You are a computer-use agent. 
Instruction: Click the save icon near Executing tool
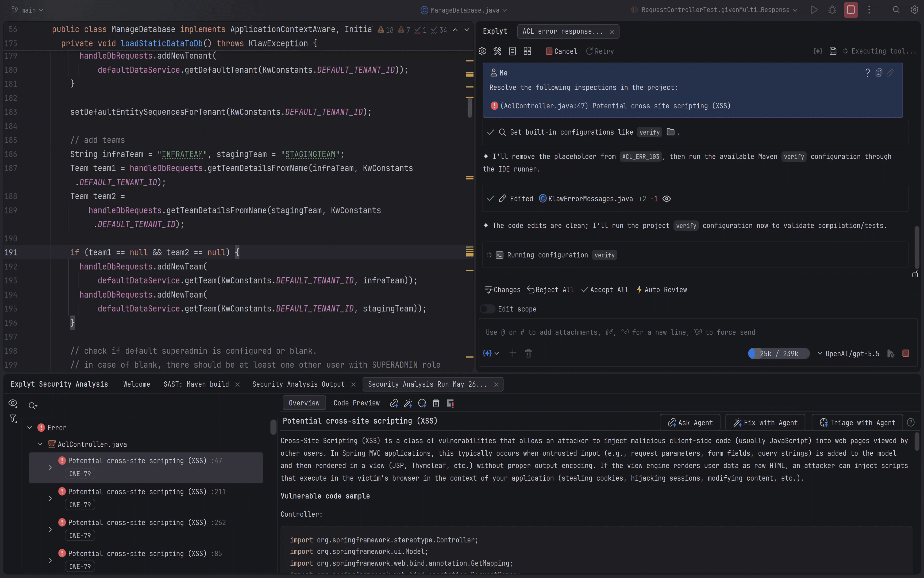pos(833,51)
